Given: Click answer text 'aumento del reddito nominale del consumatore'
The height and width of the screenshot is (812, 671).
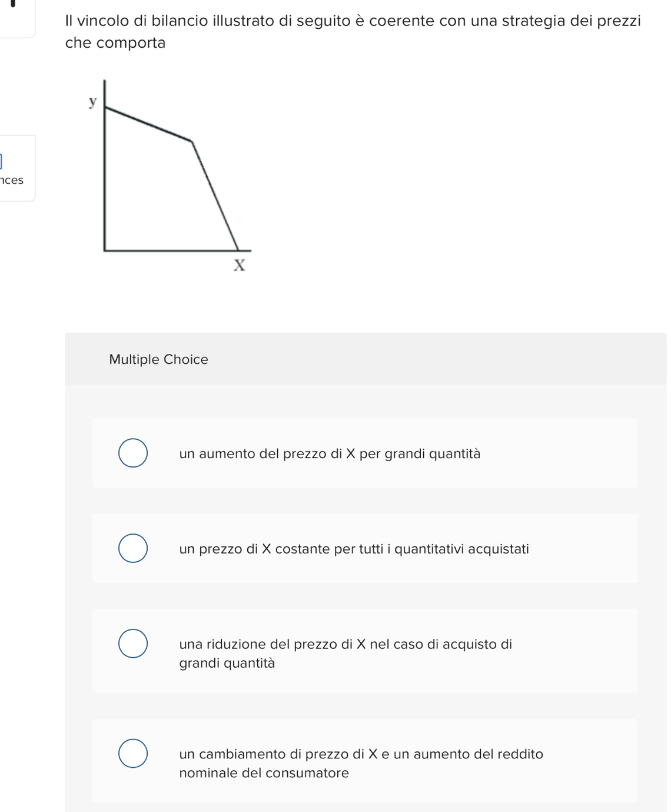Looking at the screenshot, I should pos(361,763).
